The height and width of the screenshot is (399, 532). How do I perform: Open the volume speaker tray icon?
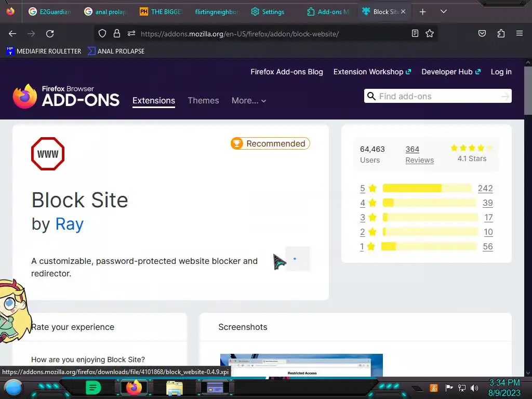tap(474, 388)
